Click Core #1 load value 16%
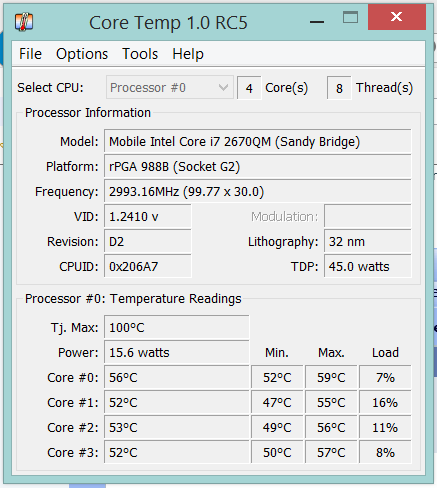Screen dimensions: 437x488 [x=385, y=403]
